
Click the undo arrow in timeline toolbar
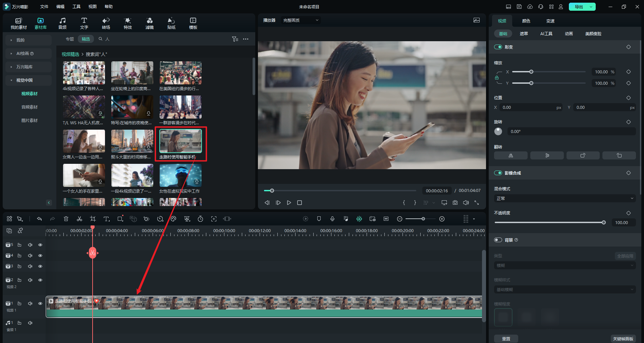39,219
